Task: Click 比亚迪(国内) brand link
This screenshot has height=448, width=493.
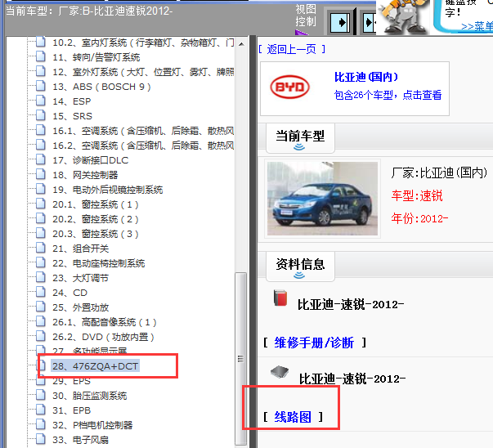Action: [x=366, y=77]
